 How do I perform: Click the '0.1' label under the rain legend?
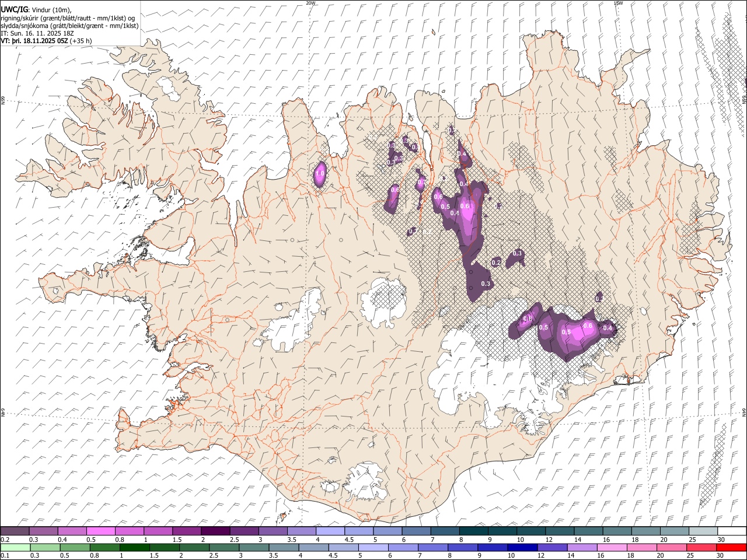[4, 555]
